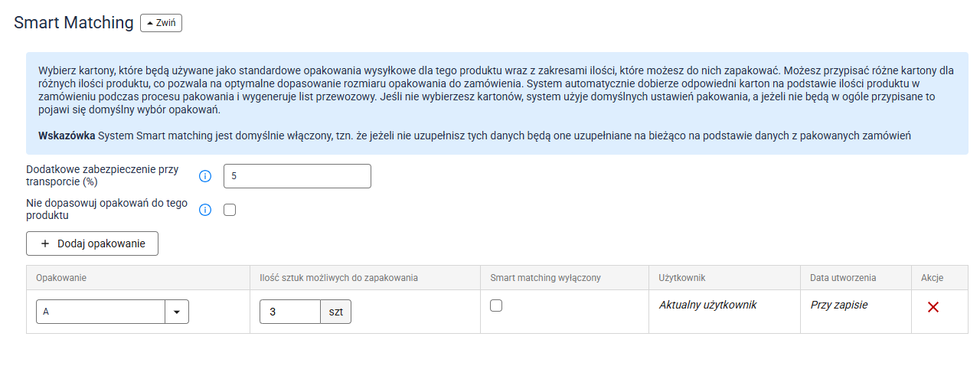Image resolution: width=980 pixels, height=366 pixels.
Task: Click the 'Smart matching wyłączony' column header
Action: (545, 278)
